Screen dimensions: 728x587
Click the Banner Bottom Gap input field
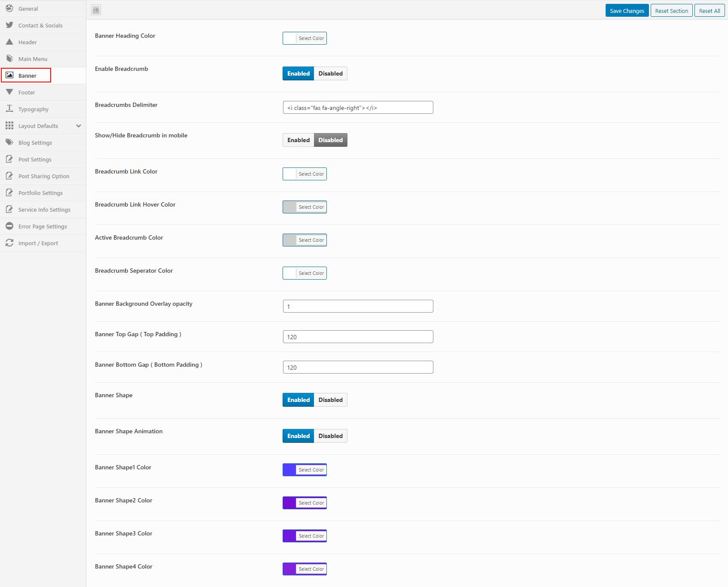(x=358, y=367)
